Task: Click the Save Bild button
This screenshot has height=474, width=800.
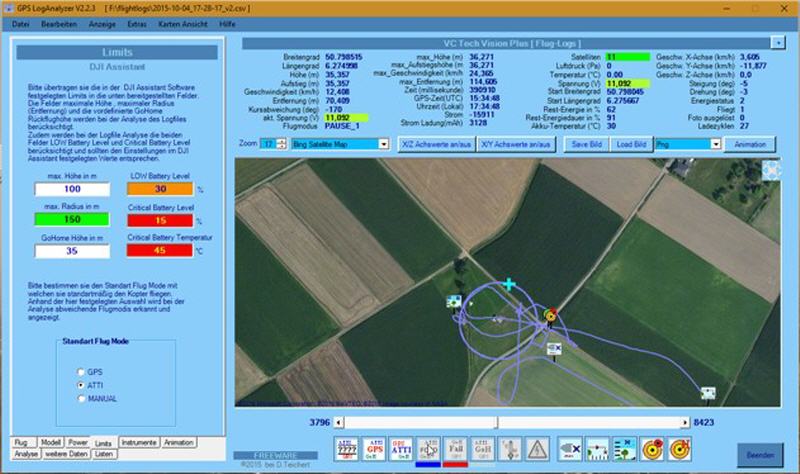Action: pyautogui.click(x=587, y=144)
